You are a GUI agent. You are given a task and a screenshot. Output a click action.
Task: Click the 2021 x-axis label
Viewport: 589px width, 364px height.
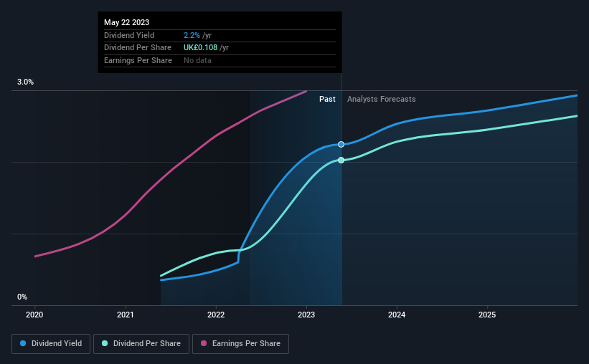(x=125, y=315)
